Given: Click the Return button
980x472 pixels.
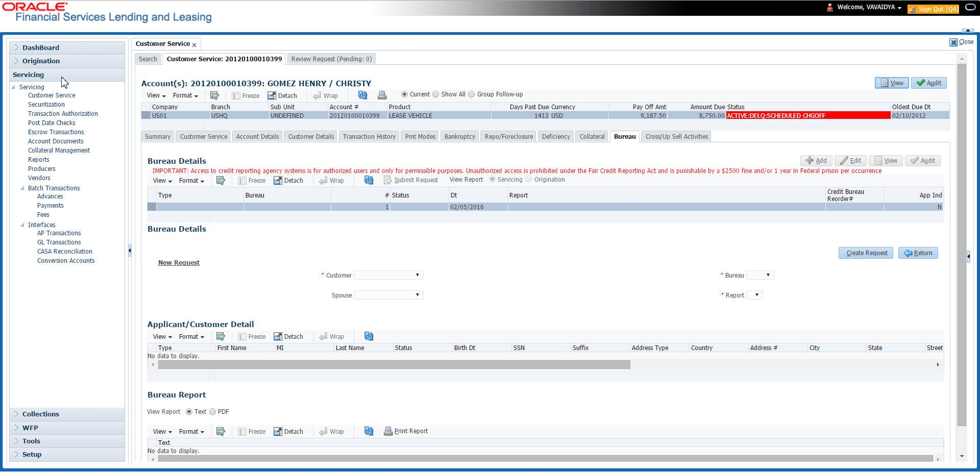Looking at the screenshot, I should click(918, 253).
